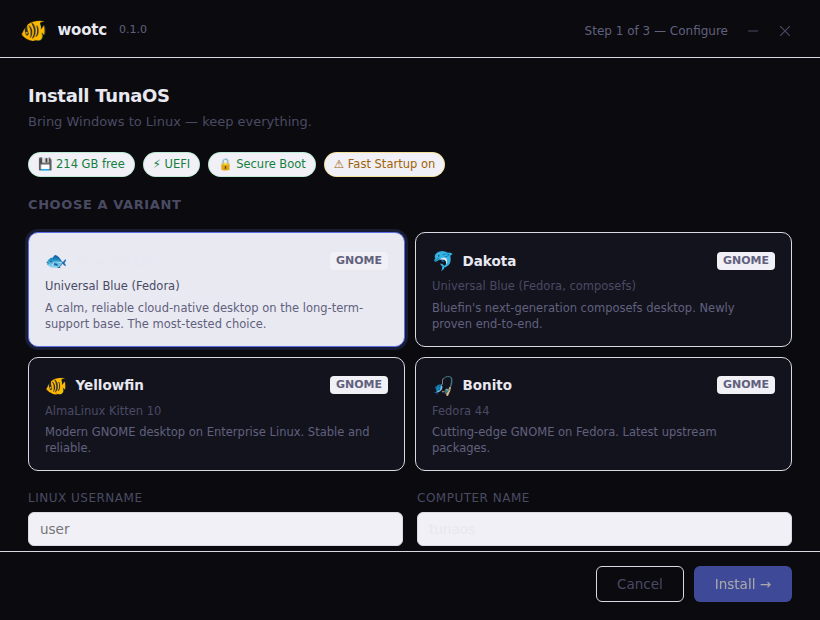Select the 'A calm, reliable cloud-native desktop' card description
Viewport: 820px width, 620px height.
point(204,315)
